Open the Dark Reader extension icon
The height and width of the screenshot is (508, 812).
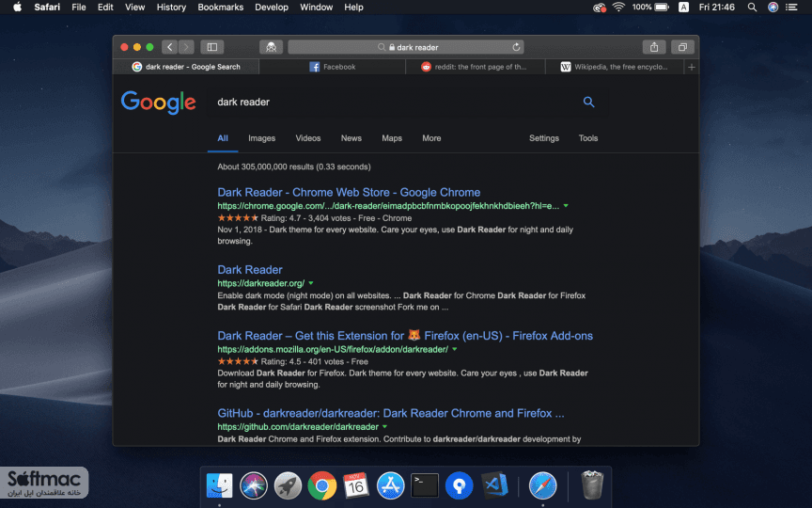(271, 47)
